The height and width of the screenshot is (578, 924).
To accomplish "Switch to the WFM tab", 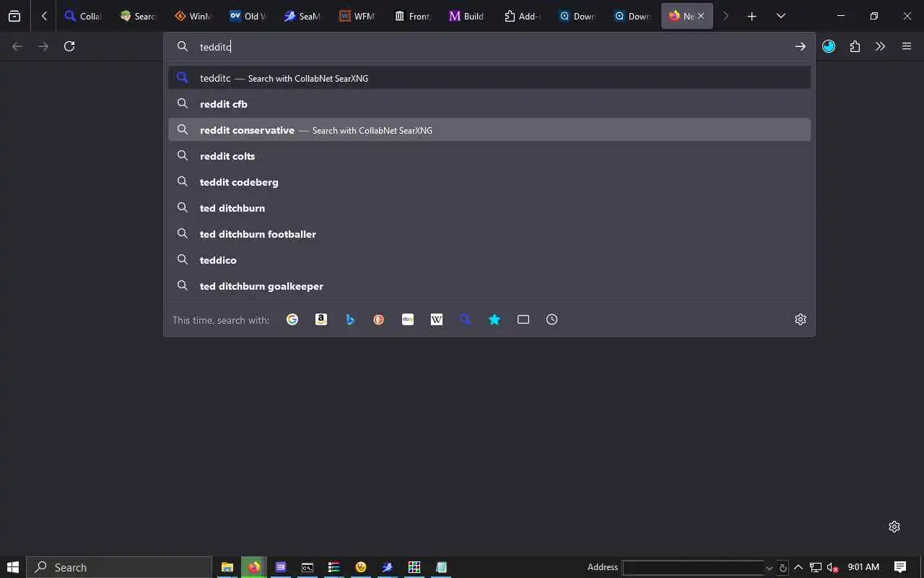I will click(358, 16).
